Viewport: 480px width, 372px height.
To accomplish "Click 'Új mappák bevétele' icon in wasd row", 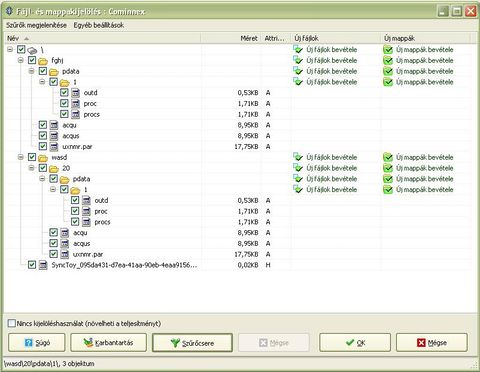I will click(388, 157).
